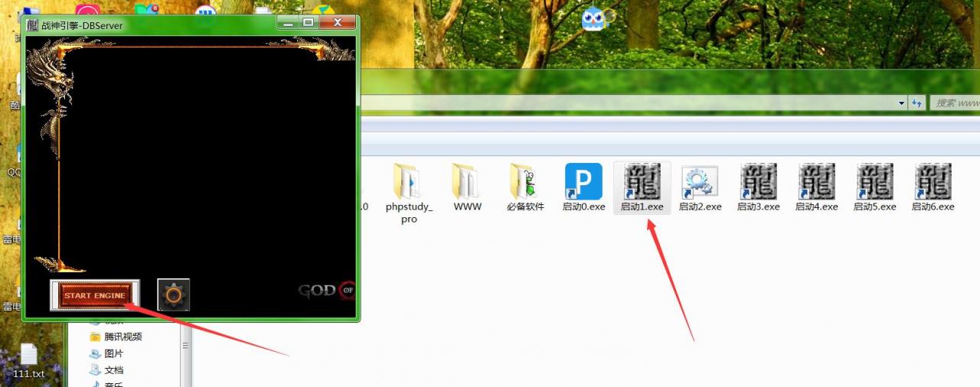Select the phpstudy_pro folder in Explorer
Viewport: 980px width, 387px height.
coord(409,193)
